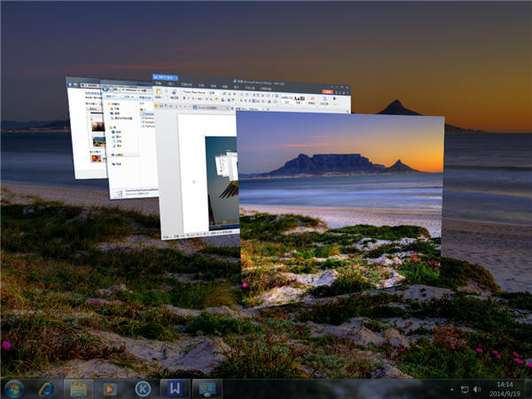
Task: Click the volume speaker tray icon
Action: (477, 388)
